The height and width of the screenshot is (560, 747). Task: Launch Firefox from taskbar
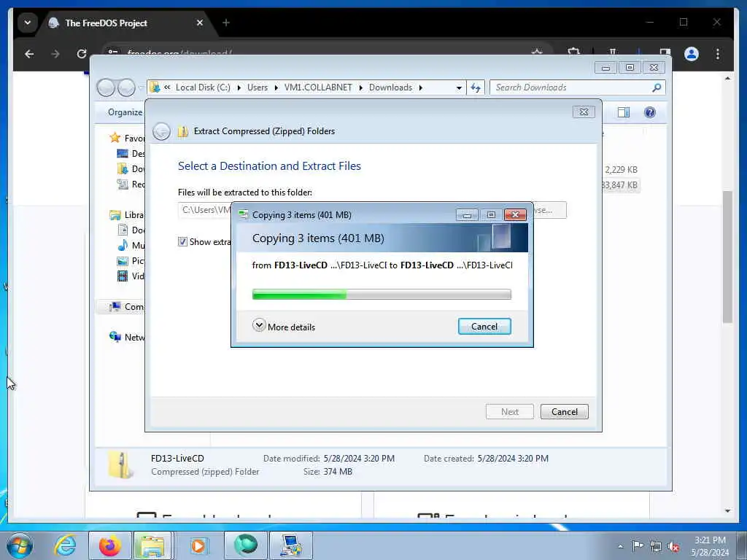[109, 545]
